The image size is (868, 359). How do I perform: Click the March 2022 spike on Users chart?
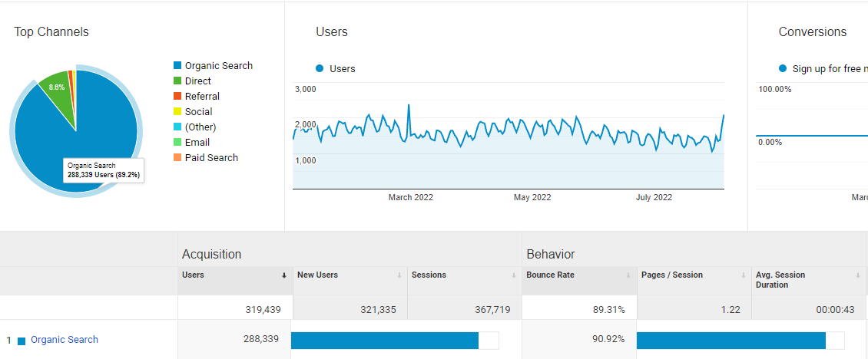(x=409, y=105)
